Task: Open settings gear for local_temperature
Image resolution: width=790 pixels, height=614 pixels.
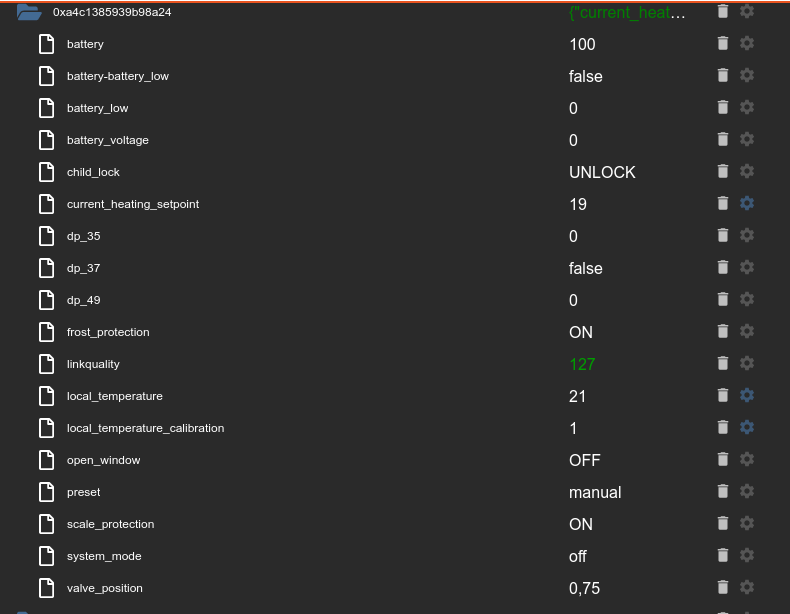Action: 747,395
